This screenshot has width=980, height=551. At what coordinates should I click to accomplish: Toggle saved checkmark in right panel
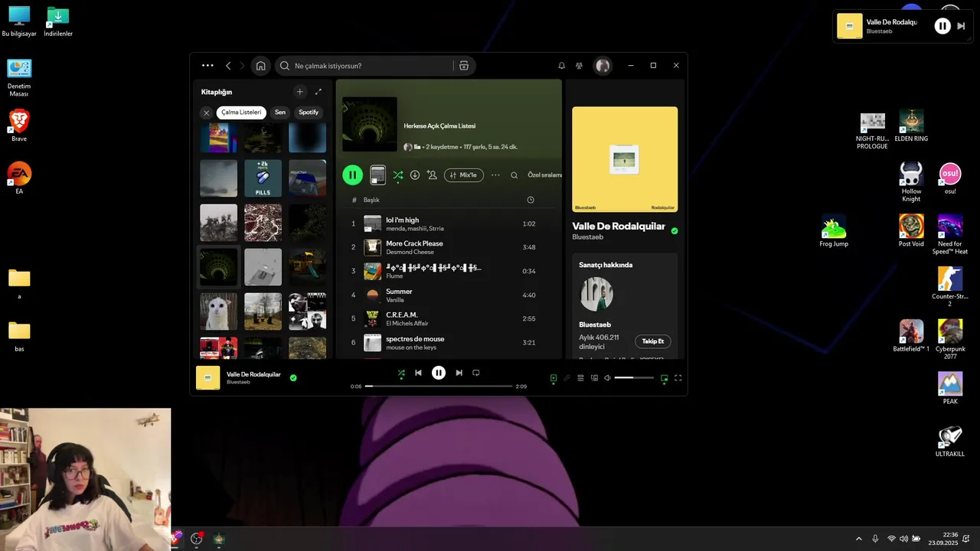[675, 230]
